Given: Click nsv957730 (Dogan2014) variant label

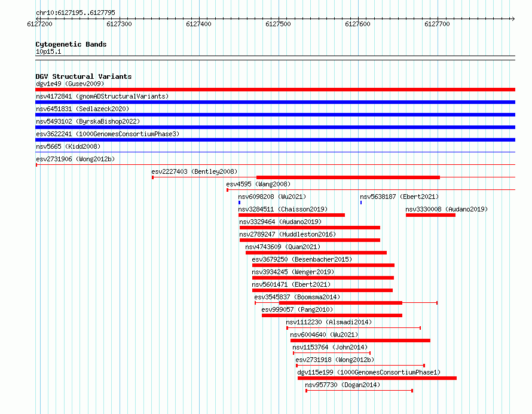Looking at the screenshot, I should tap(343, 385).
